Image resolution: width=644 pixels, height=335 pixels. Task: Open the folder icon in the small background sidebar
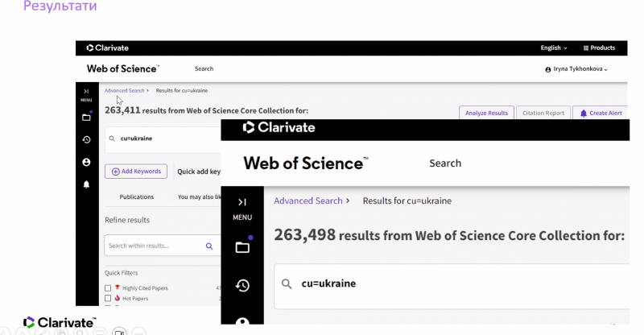(x=86, y=118)
